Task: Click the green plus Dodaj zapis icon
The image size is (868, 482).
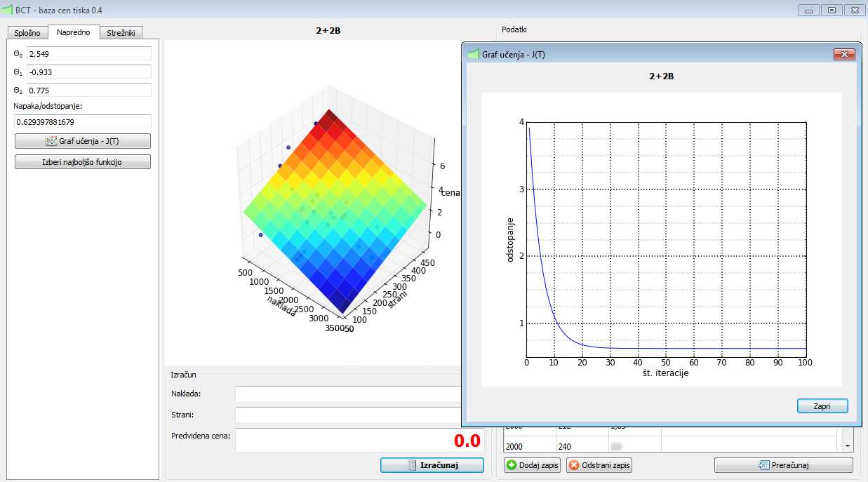Action: (x=512, y=465)
